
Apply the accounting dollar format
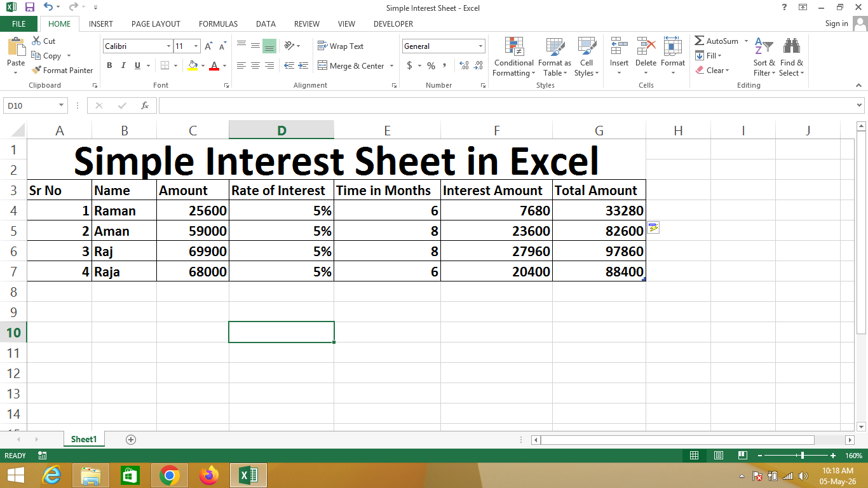coord(410,65)
